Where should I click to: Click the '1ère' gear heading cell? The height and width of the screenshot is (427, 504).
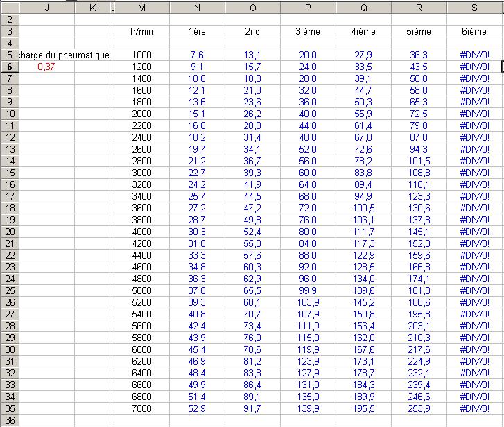click(x=197, y=31)
